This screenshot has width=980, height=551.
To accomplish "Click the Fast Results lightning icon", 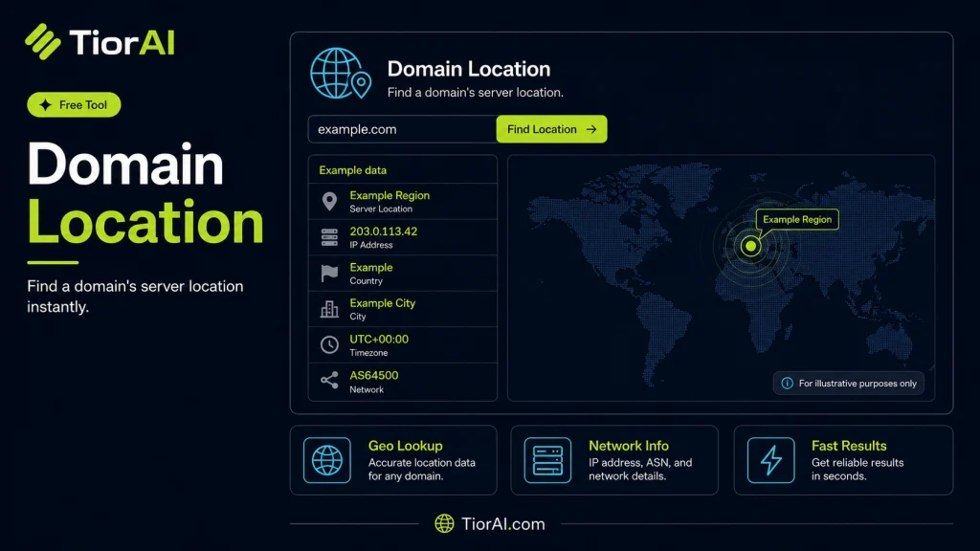I will (x=770, y=460).
